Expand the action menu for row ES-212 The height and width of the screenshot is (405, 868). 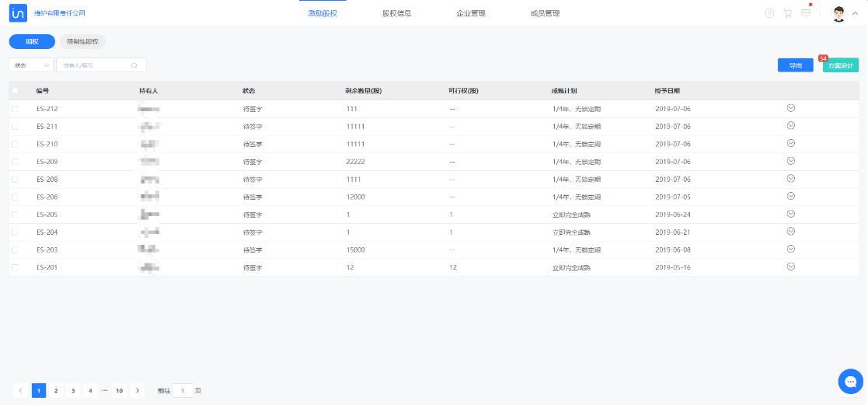[791, 108]
